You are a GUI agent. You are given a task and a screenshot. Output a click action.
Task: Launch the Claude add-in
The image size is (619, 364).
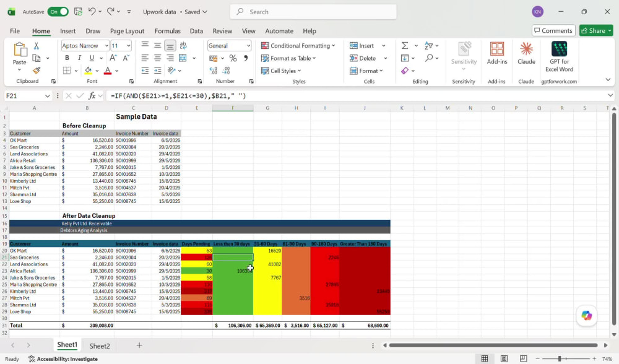pyautogui.click(x=526, y=53)
